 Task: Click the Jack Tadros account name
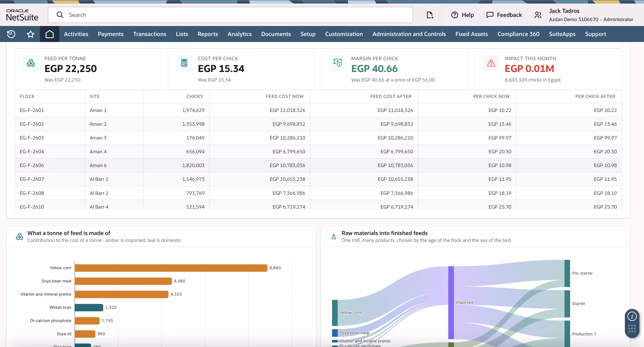[x=564, y=11]
